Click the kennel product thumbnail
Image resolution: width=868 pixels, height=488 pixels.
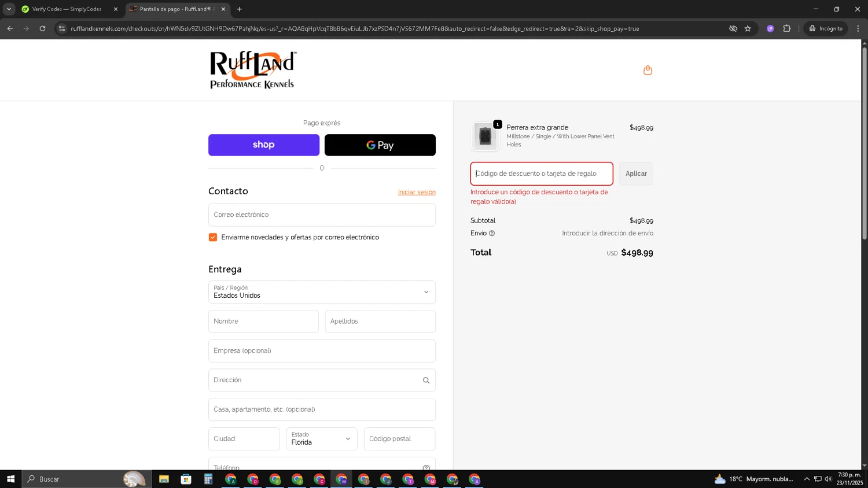click(486, 136)
